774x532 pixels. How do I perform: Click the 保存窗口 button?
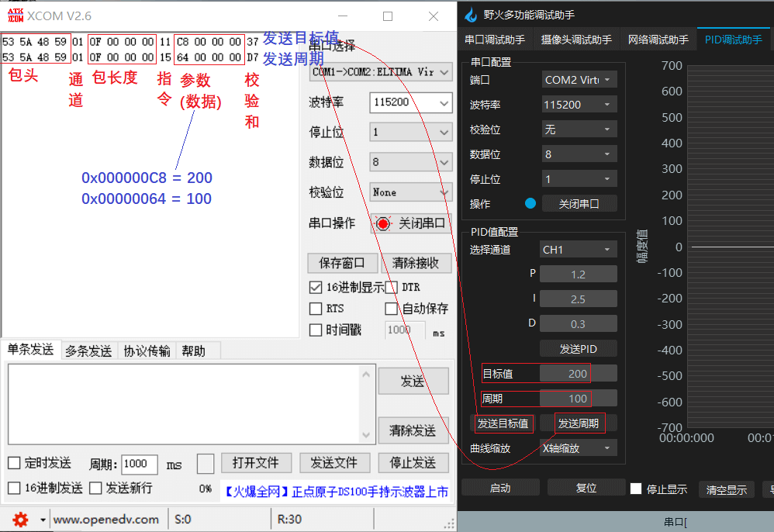[342, 263]
